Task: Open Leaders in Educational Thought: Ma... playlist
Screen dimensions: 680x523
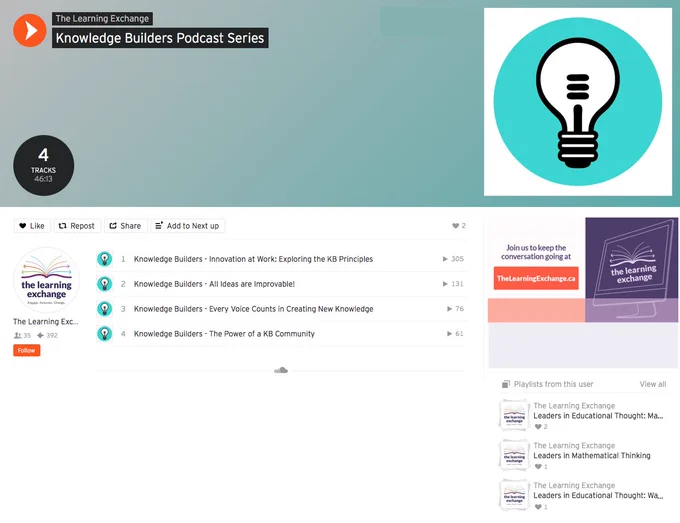Action: 598,416
